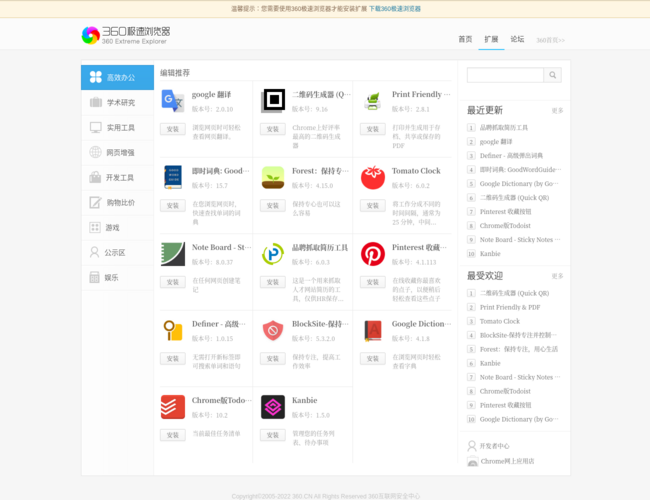This screenshot has width=650, height=500.
Task: Click 下载360极速浏览器 link in banner
Action: point(395,9)
